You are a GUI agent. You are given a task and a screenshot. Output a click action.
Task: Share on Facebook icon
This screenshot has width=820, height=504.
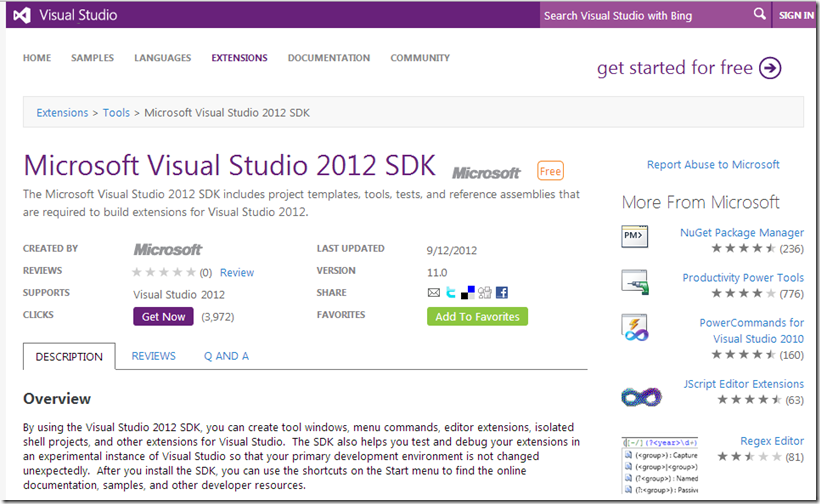pos(501,293)
